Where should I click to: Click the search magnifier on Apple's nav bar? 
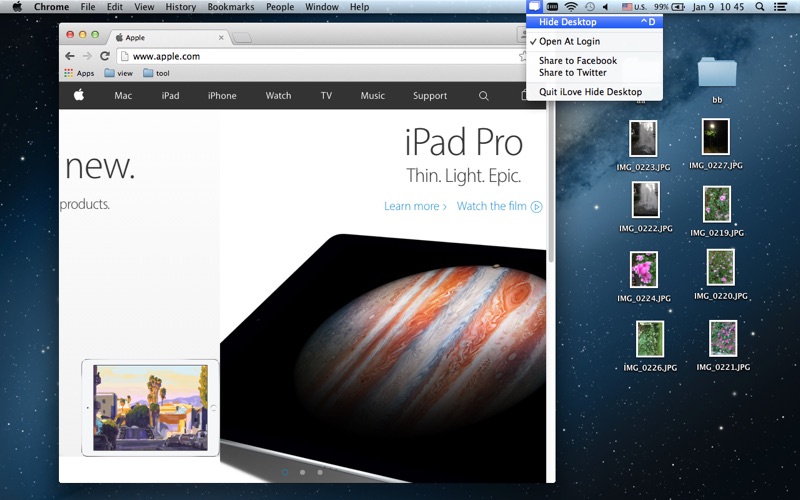click(x=484, y=95)
